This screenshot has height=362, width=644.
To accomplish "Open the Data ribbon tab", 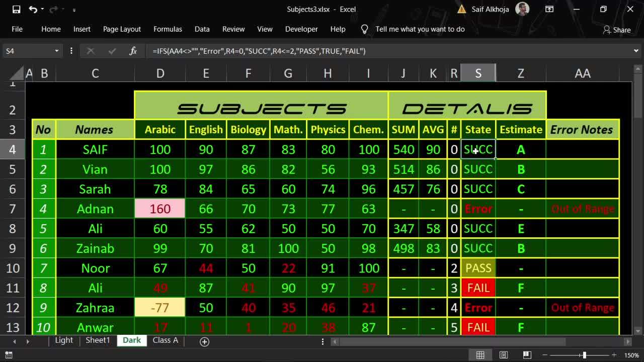I will tap(202, 29).
